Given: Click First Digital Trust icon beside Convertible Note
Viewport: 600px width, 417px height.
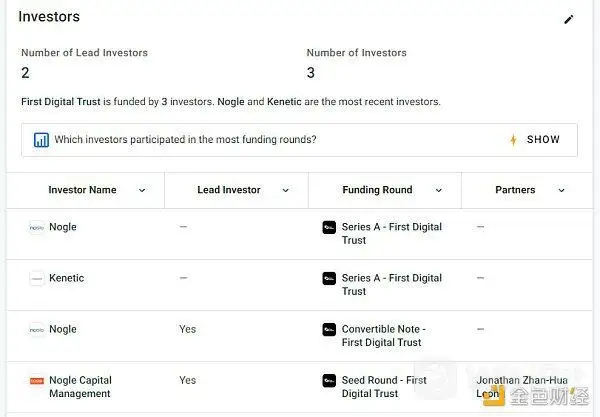Looking at the screenshot, I should [x=329, y=330].
